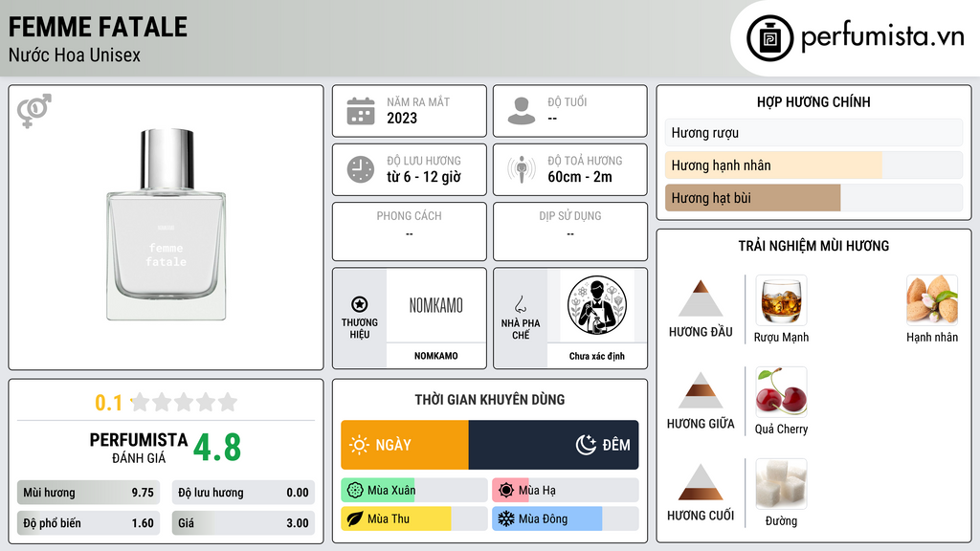Click the Hương hạt bùi accord bar

813,198
